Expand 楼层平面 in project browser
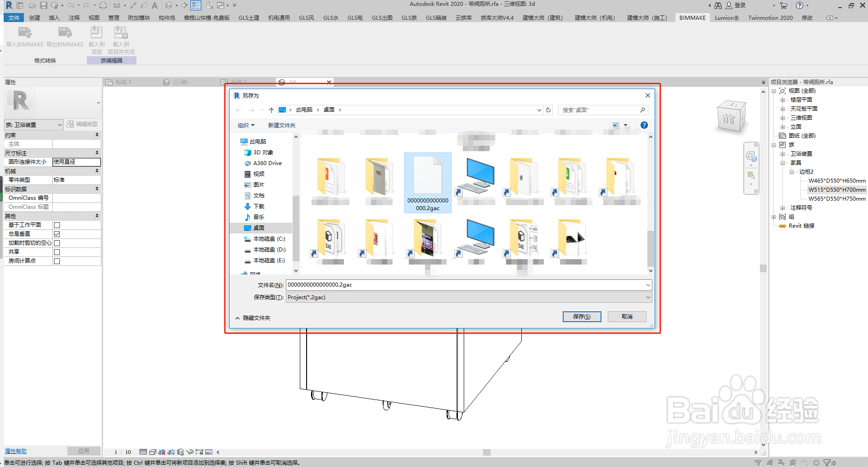 pos(782,100)
